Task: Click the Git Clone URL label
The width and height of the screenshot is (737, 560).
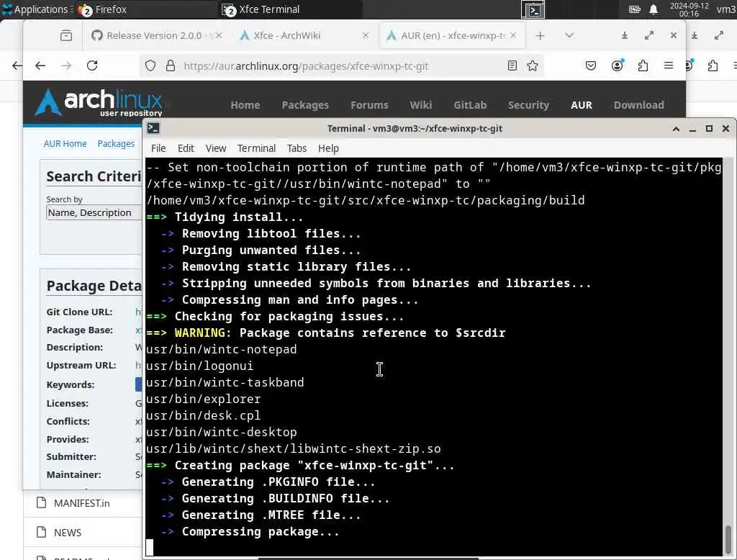Action: tap(79, 312)
